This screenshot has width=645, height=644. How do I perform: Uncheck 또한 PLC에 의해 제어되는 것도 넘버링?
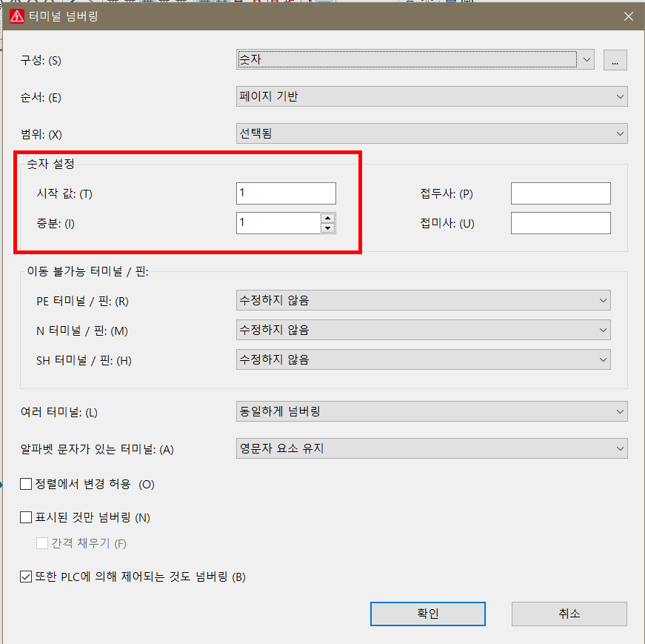click(x=26, y=577)
